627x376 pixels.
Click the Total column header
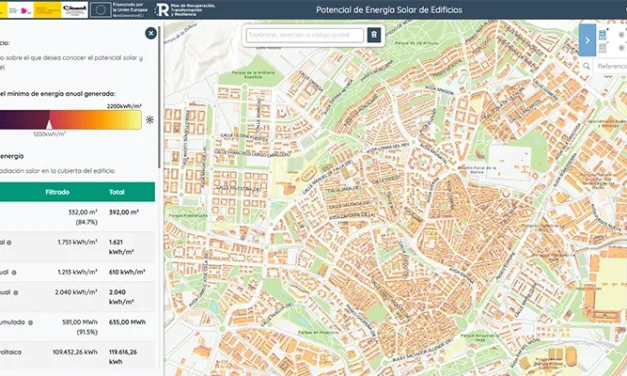pos(117,192)
